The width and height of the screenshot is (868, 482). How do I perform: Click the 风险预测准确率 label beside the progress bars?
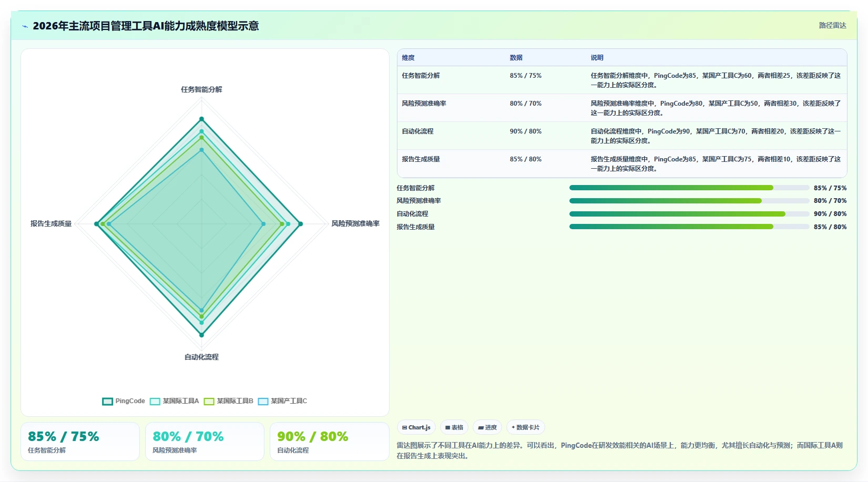(x=419, y=201)
